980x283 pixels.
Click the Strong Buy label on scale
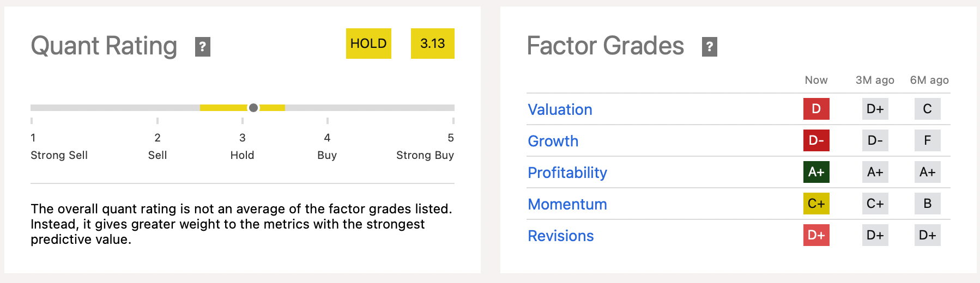(x=425, y=155)
